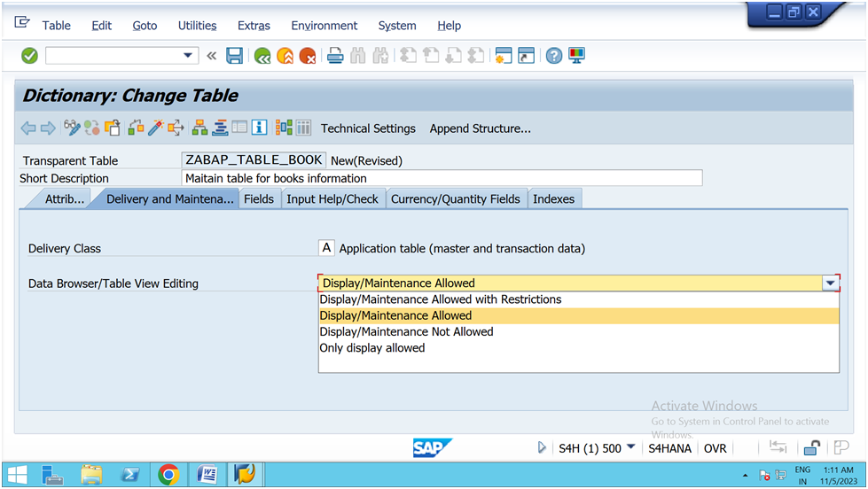Open Microsoft Word from the taskbar
The width and height of the screenshot is (868, 489).
point(207,475)
